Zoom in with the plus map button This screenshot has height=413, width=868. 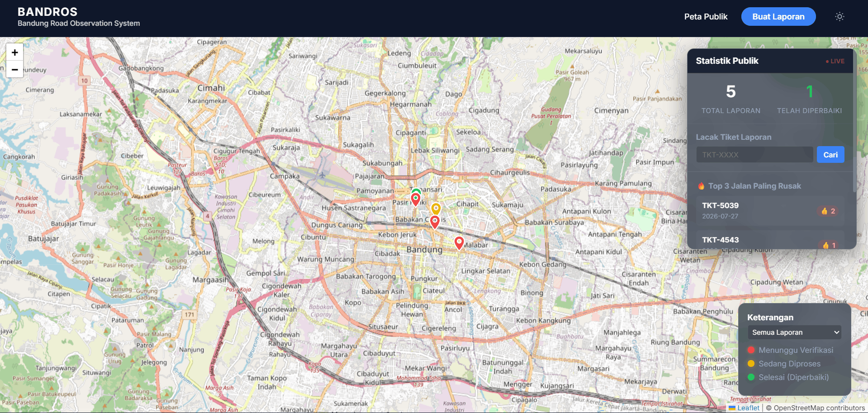tap(14, 52)
